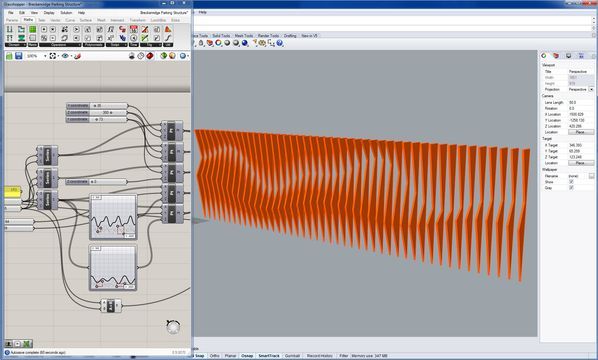The image size is (598, 360).
Task: Click the coordinate slider just above the graph mapper
Action: pyautogui.click(x=96, y=182)
